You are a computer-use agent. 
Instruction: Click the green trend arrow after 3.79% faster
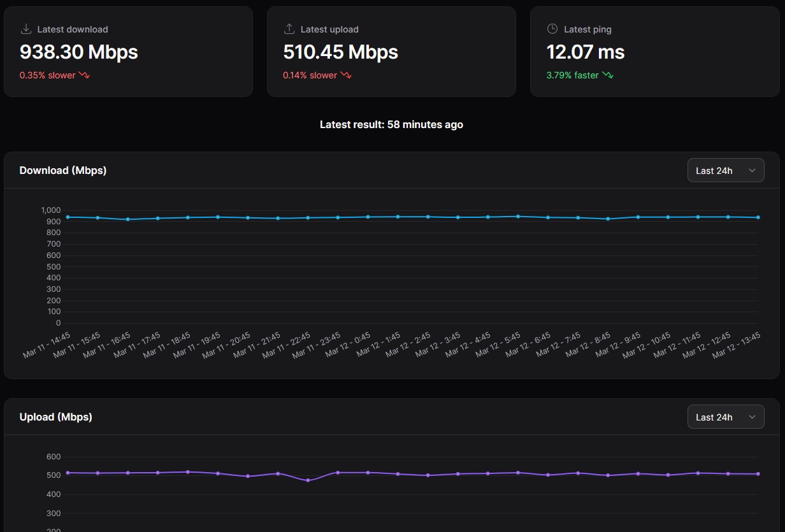(608, 75)
